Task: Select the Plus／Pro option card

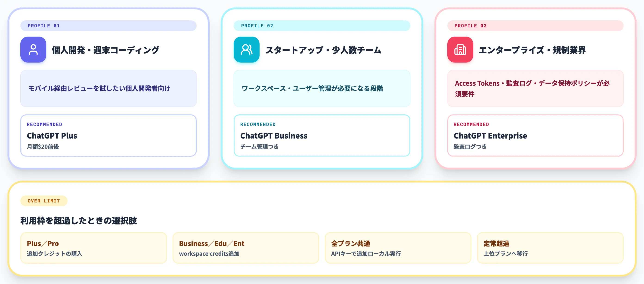Action: [93, 248]
